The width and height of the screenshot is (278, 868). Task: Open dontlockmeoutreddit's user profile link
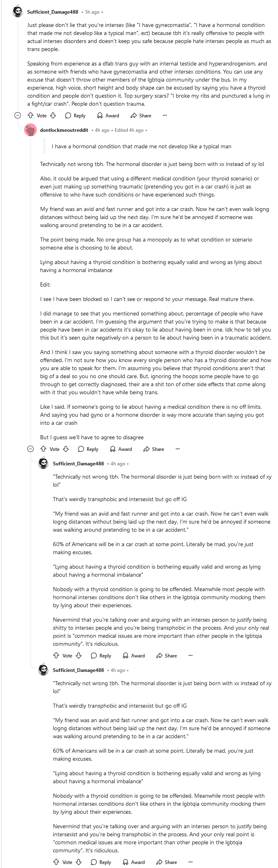click(64, 130)
